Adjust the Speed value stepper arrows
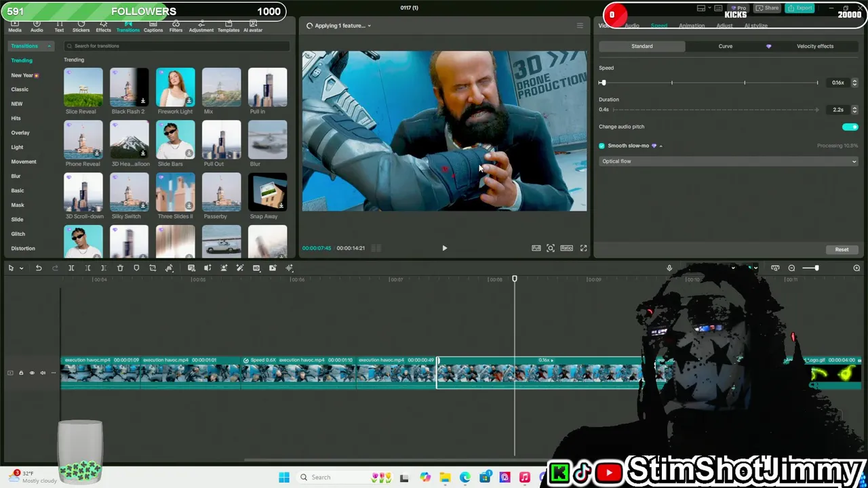The image size is (868, 488). [x=854, y=83]
